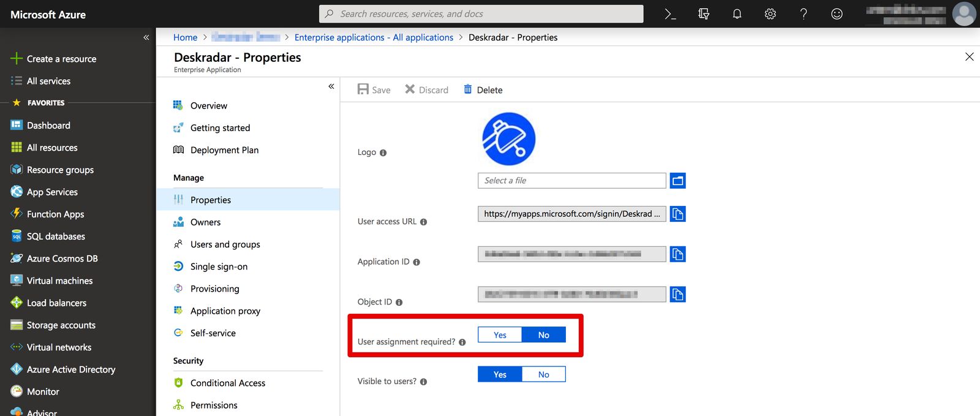Close the Deskradar Properties blade

coord(969,57)
